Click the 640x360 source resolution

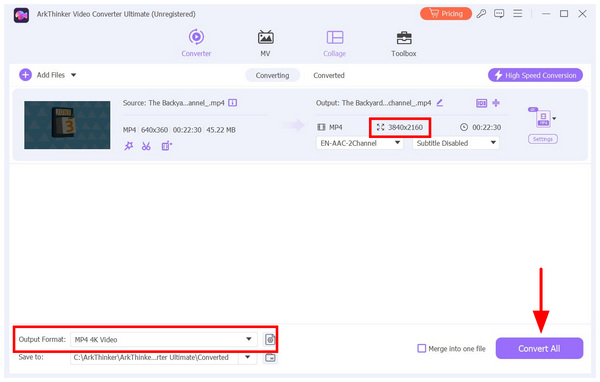pos(154,130)
